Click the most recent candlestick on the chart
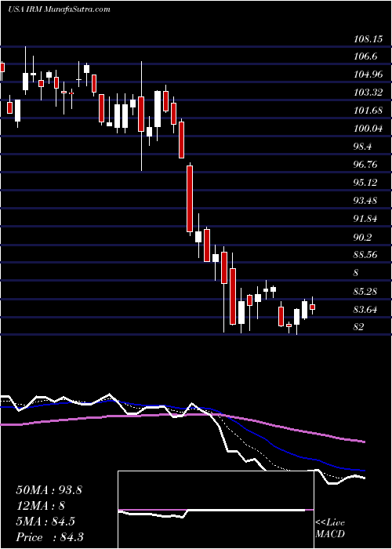The width and height of the screenshot is (392, 549). (313, 307)
